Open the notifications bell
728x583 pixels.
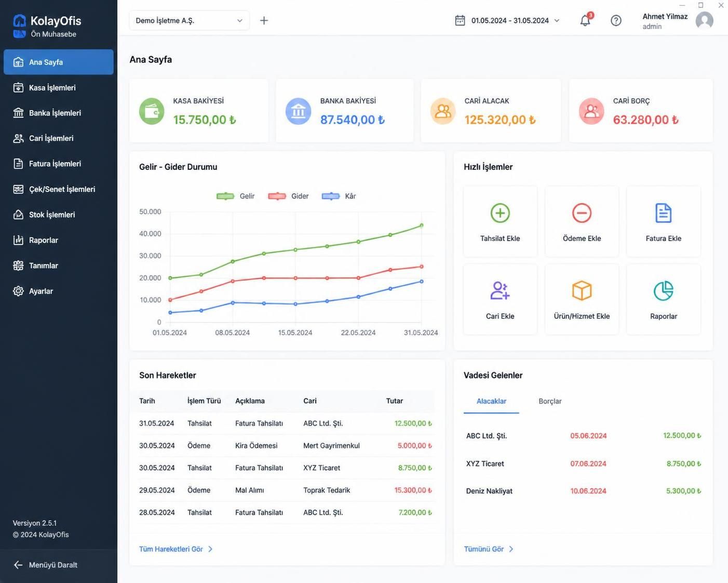[x=585, y=20]
